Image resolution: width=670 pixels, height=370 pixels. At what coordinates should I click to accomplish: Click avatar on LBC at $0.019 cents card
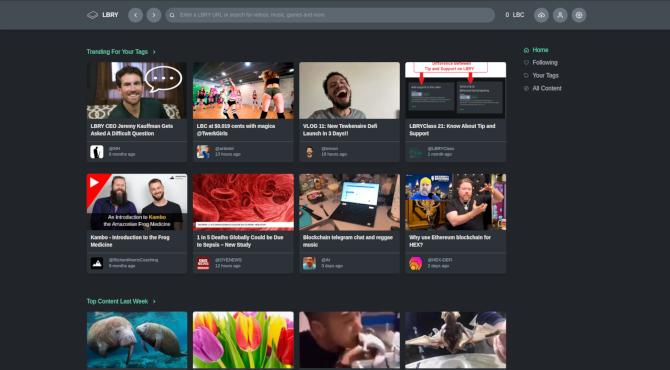click(x=203, y=152)
